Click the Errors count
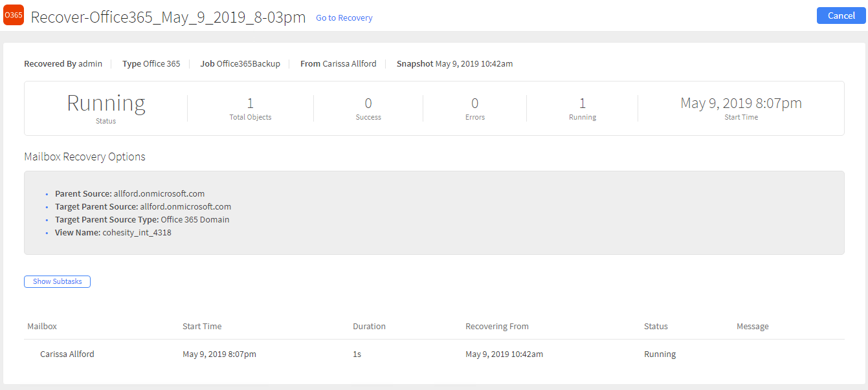Image resolution: width=868 pixels, height=390 pixels. click(475, 103)
